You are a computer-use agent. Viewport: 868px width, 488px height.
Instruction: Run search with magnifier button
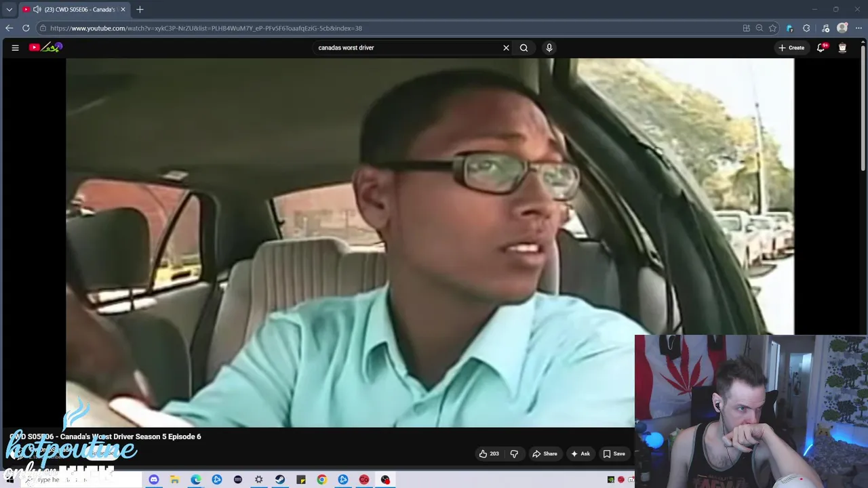(524, 47)
